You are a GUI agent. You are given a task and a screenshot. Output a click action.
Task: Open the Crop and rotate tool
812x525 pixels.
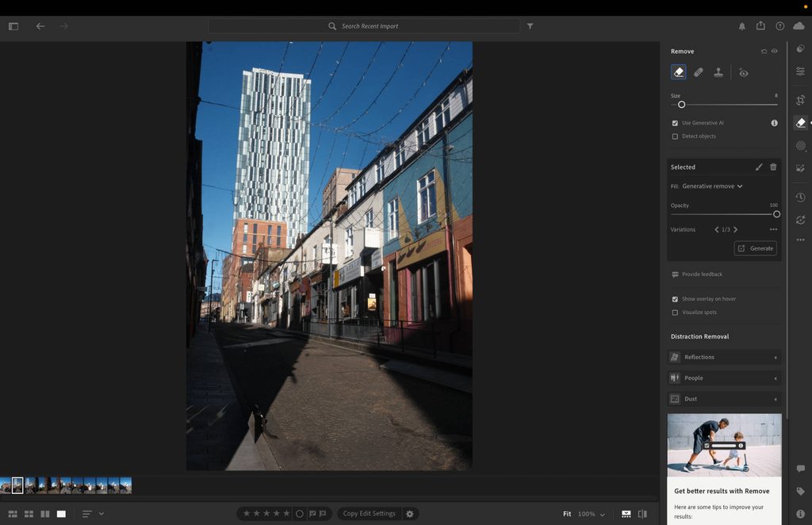pyautogui.click(x=801, y=100)
